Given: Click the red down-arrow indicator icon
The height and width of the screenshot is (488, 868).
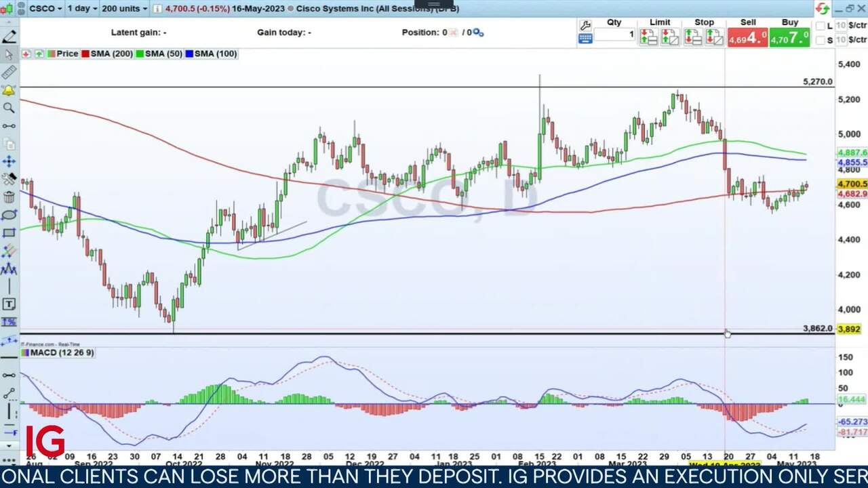Looking at the screenshot, I should 26,54.
